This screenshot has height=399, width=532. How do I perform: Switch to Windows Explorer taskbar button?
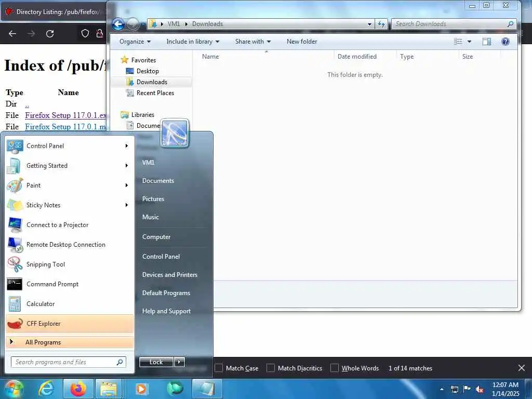pos(109,389)
